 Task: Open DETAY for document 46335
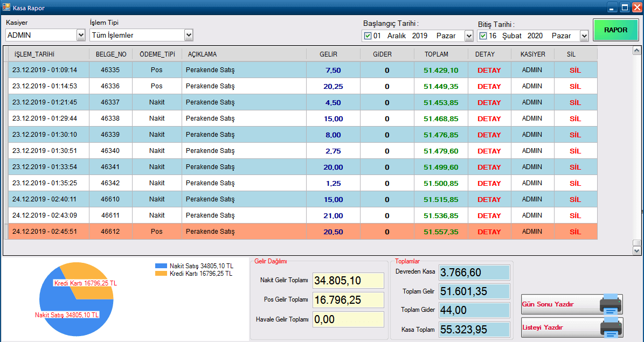point(489,70)
